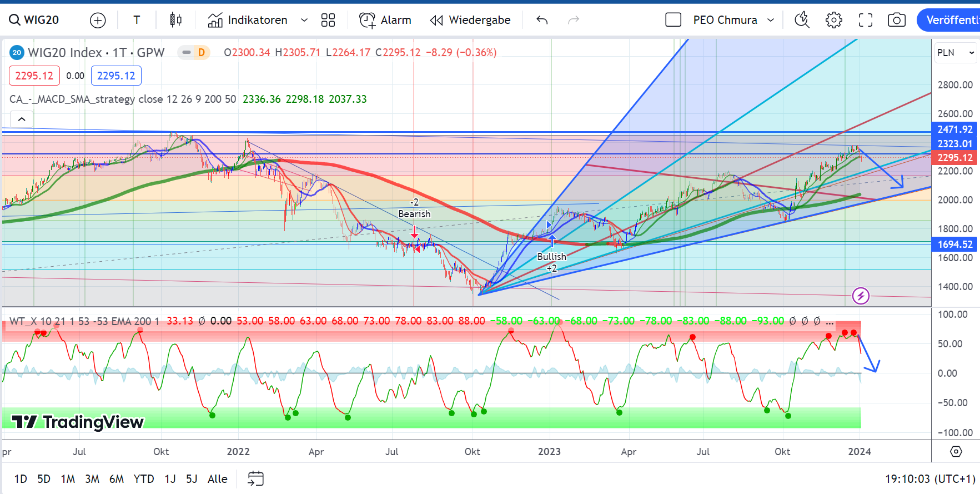Image resolution: width=980 pixels, height=494 pixels.
Task: Open the layout grid setup icon
Action: 328,21
